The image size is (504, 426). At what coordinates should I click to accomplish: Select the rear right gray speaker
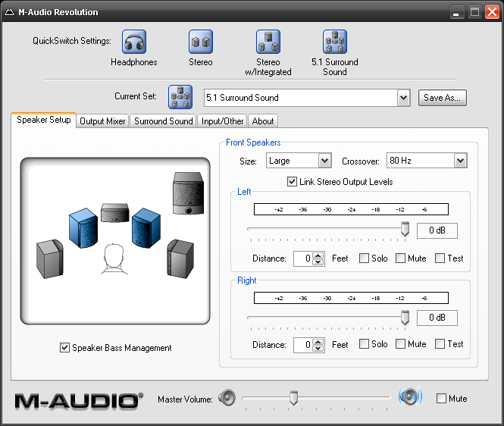180,258
